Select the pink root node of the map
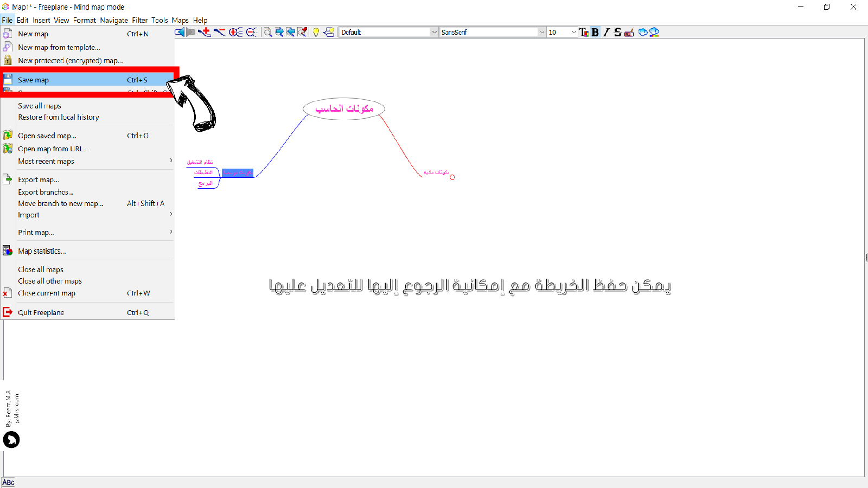Image resolution: width=868 pixels, height=488 pixels. click(344, 109)
